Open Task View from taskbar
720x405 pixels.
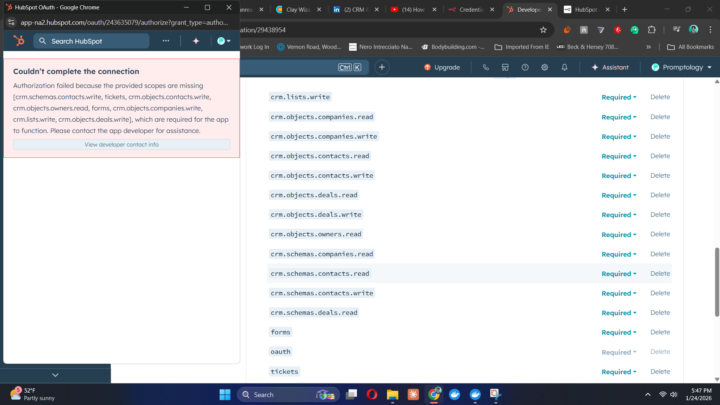click(x=352, y=394)
